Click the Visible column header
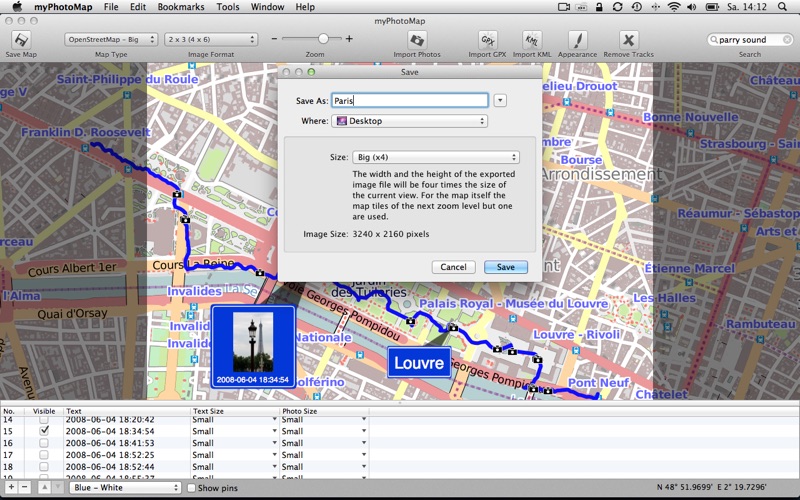This screenshot has height=500, width=800. click(x=44, y=411)
